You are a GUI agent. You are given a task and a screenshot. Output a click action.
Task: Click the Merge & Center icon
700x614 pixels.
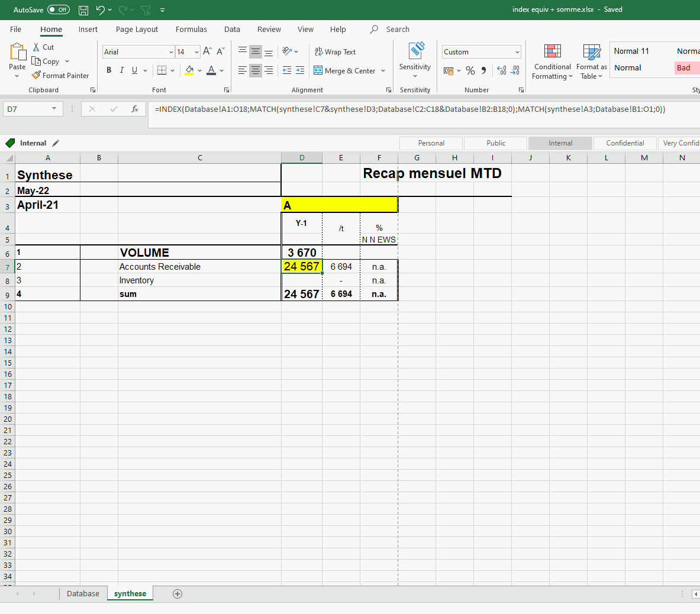click(318, 70)
